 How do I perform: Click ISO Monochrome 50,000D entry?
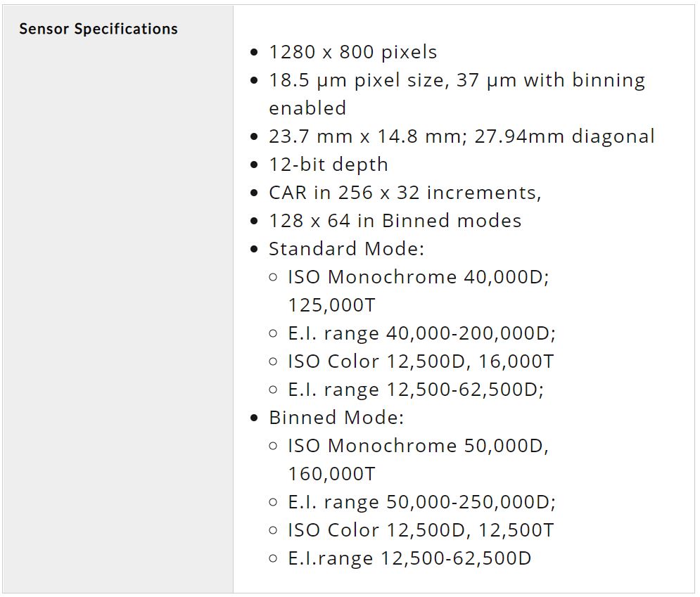pos(419,446)
